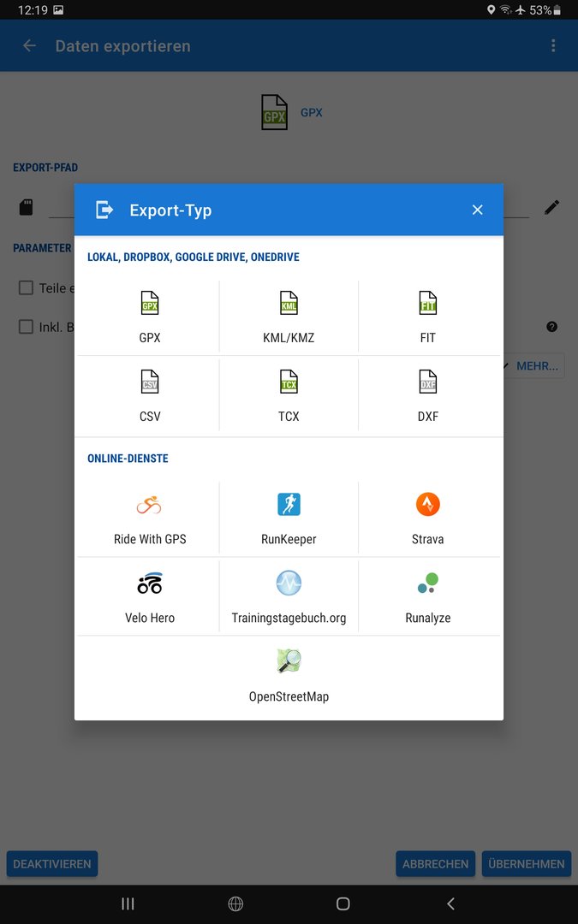
Task: Tap the large GPX file icon at top
Action: point(274,112)
